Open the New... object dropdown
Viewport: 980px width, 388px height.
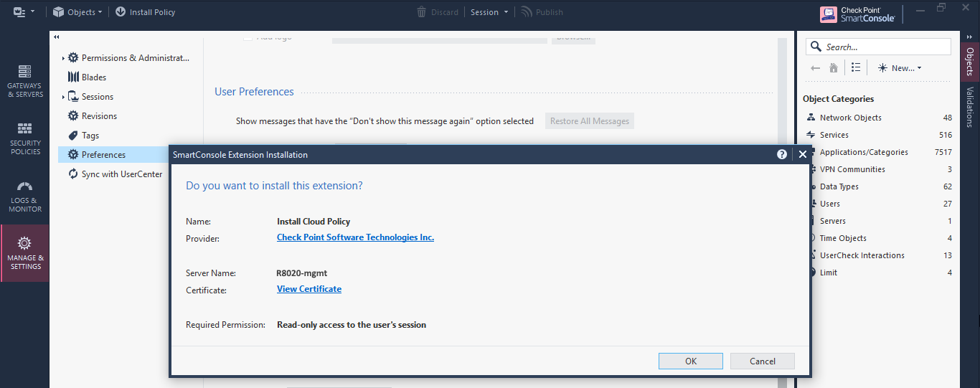(x=900, y=68)
